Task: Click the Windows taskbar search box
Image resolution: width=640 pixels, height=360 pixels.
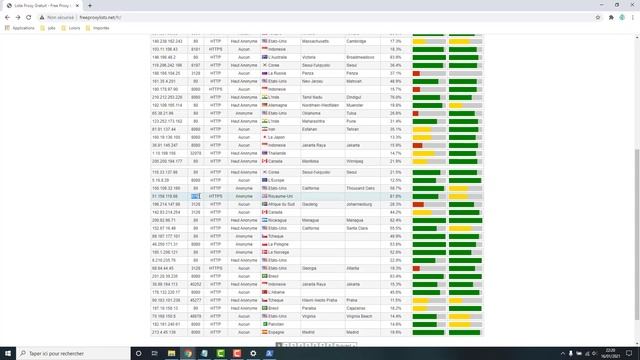Action: (x=73, y=353)
